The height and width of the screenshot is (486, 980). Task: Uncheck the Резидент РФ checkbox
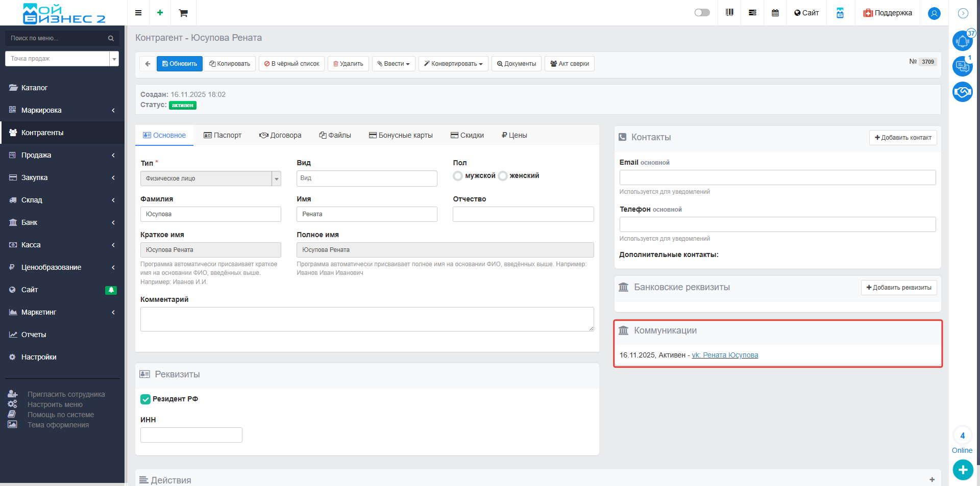[x=145, y=399]
